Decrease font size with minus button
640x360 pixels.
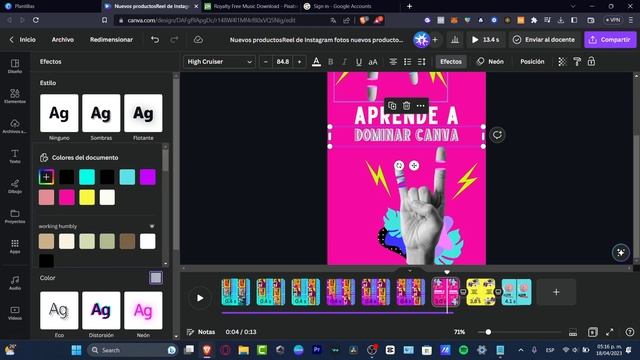(266, 62)
